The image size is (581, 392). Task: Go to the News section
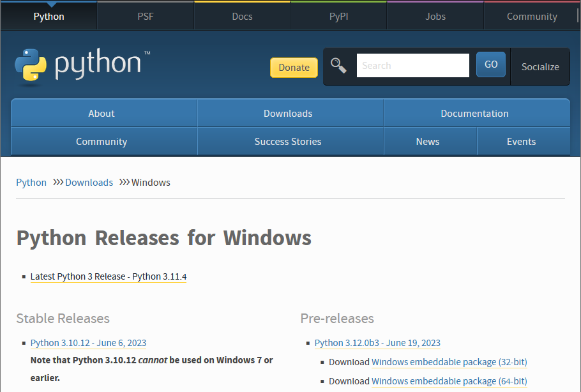tap(428, 142)
